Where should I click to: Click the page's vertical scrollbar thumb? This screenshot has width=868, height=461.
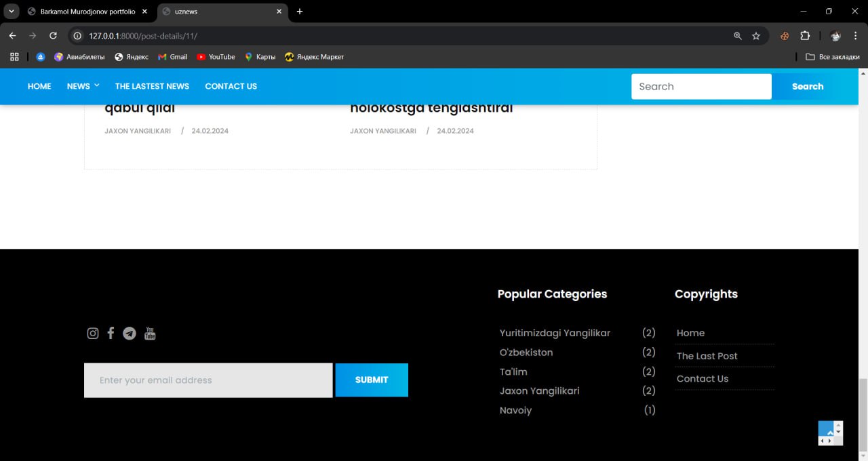click(x=863, y=414)
